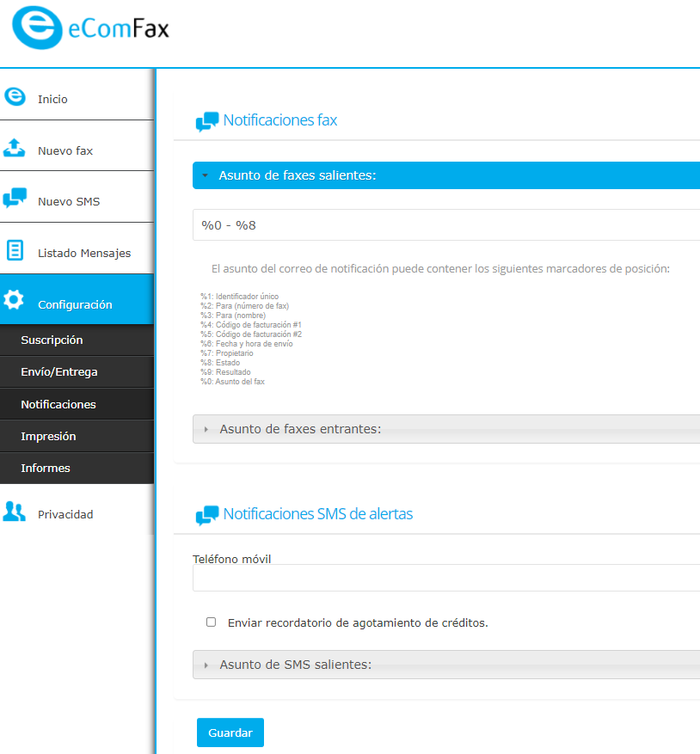Click the '%9: Resultado' placeholder text
The height and width of the screenshot is (754, 700).
click(x=225, y=372)
